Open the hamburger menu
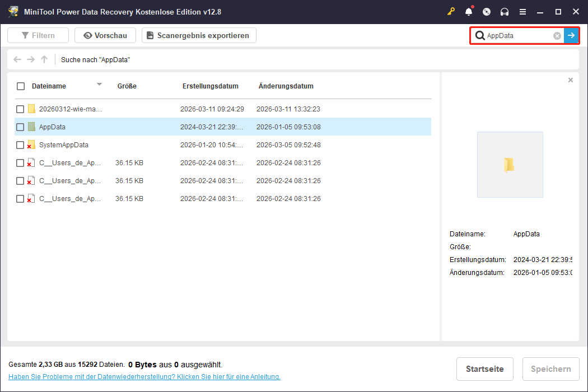588x392 pixels. click(x=523, y=11)
